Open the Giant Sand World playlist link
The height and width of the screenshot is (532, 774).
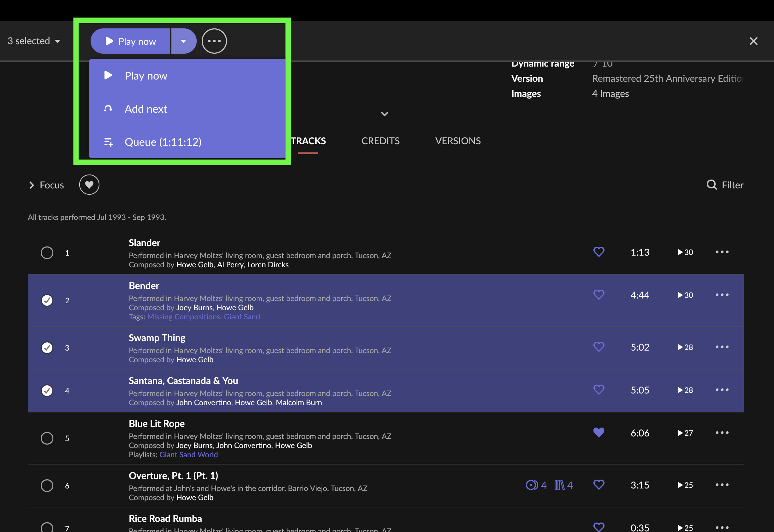[188, 455]
